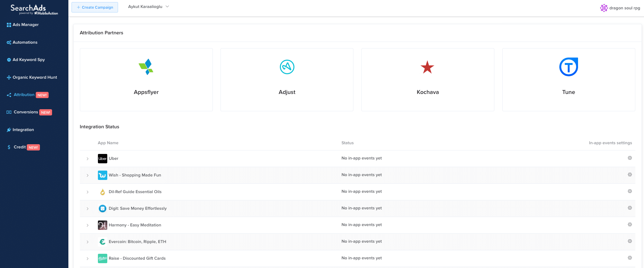The width and height of the screenshot is (644, 268).
Task: Expand the Harmony - Easy Meditation row
Action: pyautogui.click(x=87, y=225)
